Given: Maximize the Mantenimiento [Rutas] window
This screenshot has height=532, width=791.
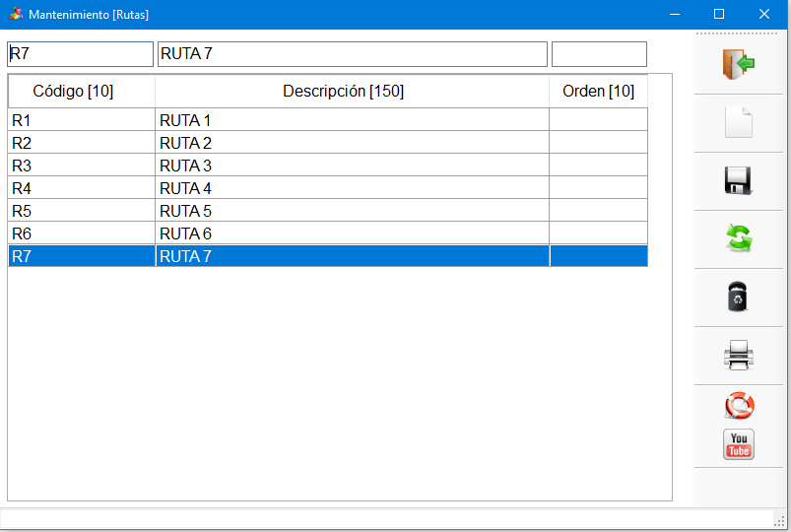Looking at the screenshot, I should (x=719, y=14).
